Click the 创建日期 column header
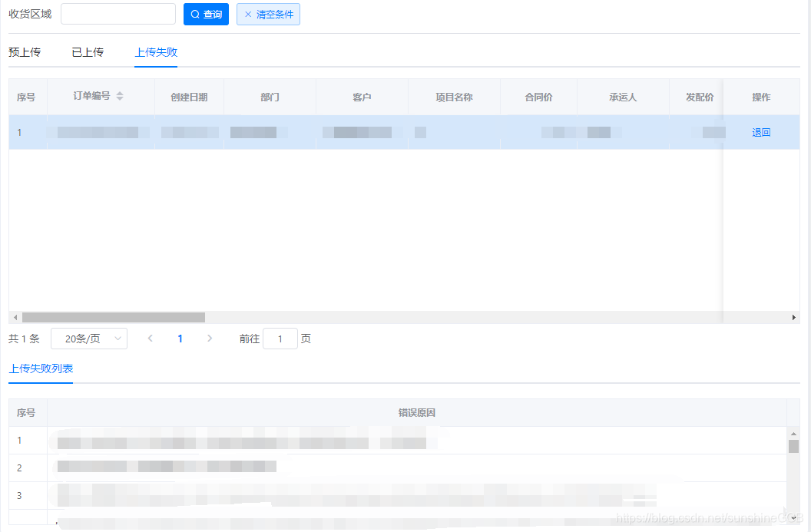Image resolution: width=811 pixels, height=532 pixels. click(x=189, y=97)
